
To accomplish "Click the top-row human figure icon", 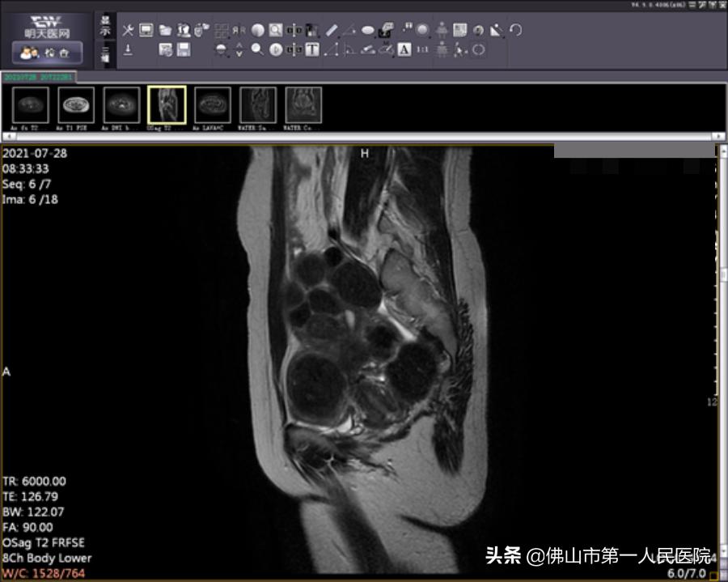I will click(x=442, y=30).
